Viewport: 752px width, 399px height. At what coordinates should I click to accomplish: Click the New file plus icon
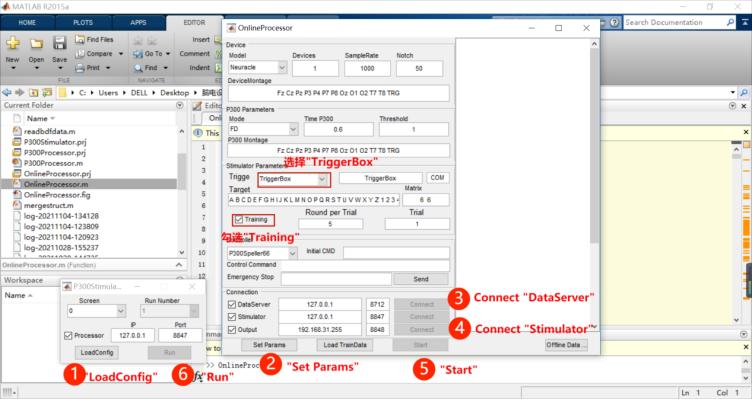coord(12,43)
